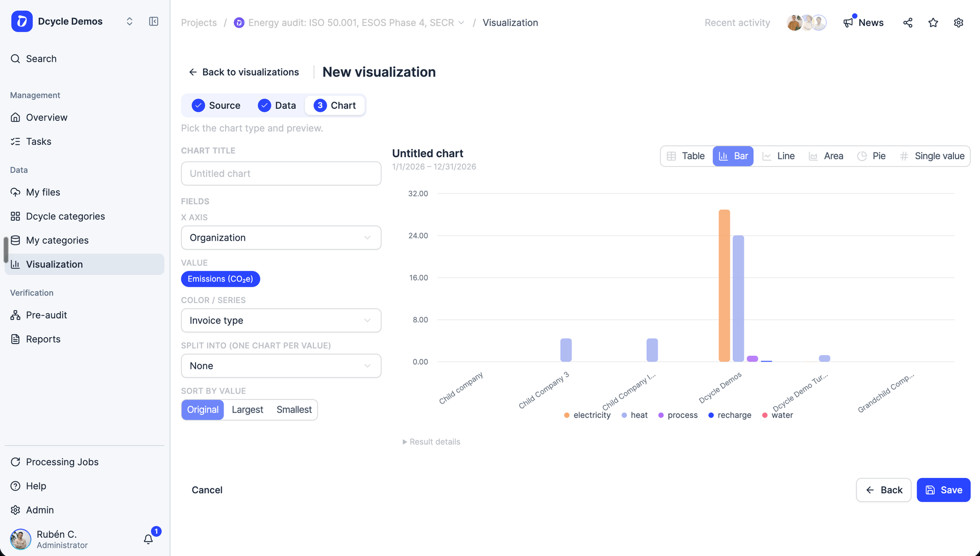The image size is (980, 556).
Task: Open the Invoice type series dropdown
Action: (281, 320)
